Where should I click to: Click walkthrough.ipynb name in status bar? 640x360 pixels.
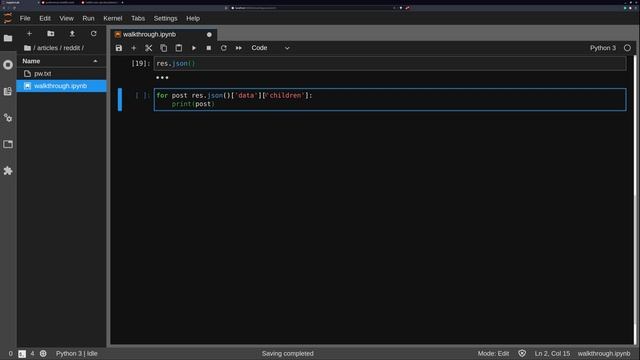pos(604,353)
